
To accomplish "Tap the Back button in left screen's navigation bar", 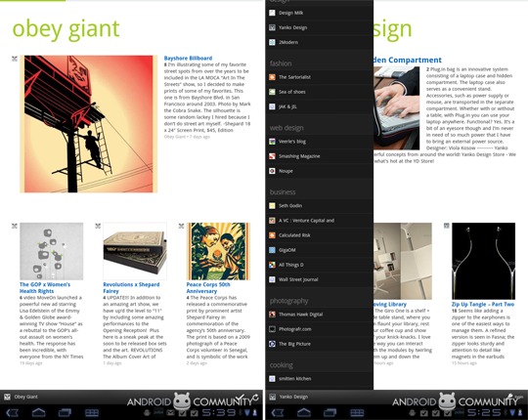I will pos(13,412).
